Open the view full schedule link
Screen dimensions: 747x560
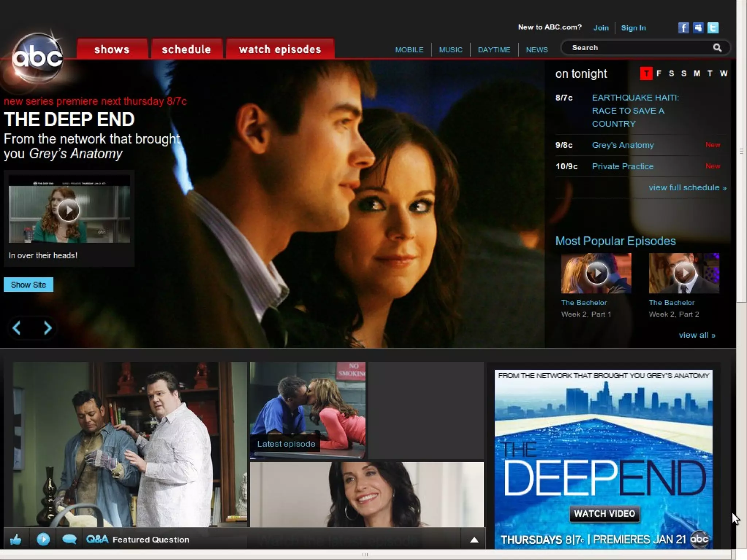[x=687, y=188]
